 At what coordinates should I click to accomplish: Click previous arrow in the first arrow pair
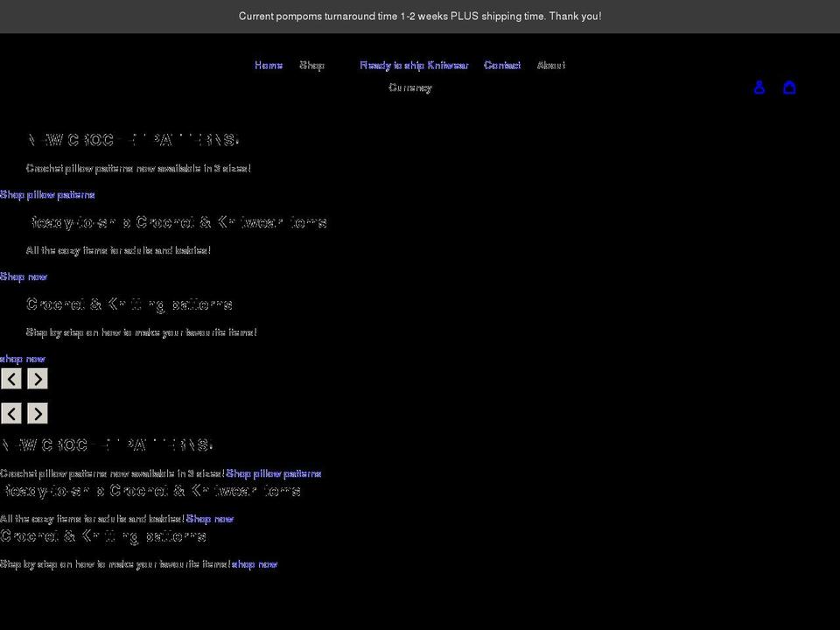click(11, 379)
